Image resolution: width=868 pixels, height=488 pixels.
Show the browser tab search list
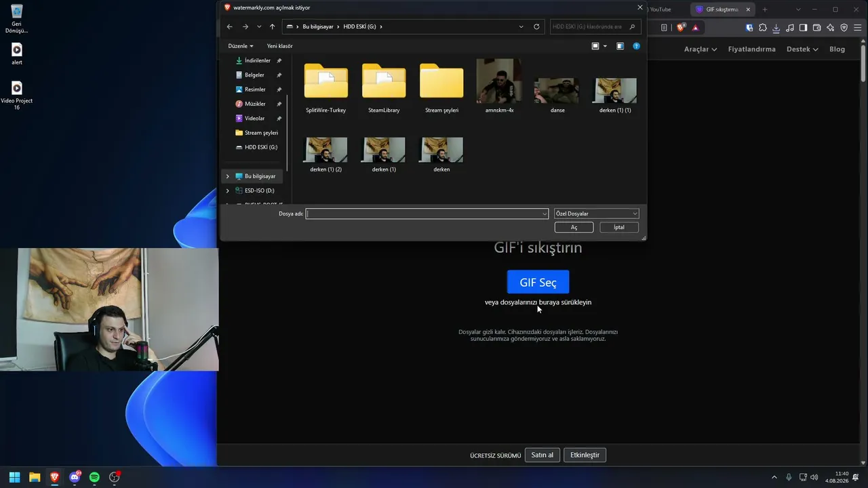(798, 9)
